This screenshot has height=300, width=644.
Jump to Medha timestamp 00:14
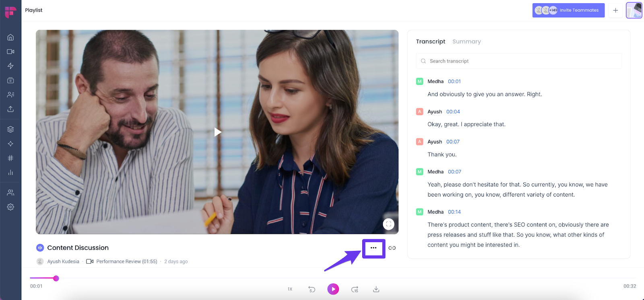pyautogui.click(x=454, y=212)
